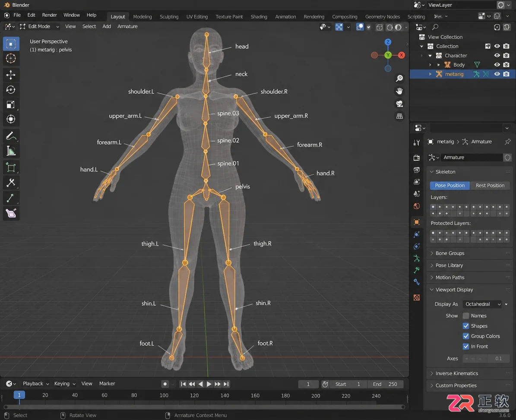Open the Physics properties tab
The height and width of the screenshot is (420, 516).
[x=417, y=246]
